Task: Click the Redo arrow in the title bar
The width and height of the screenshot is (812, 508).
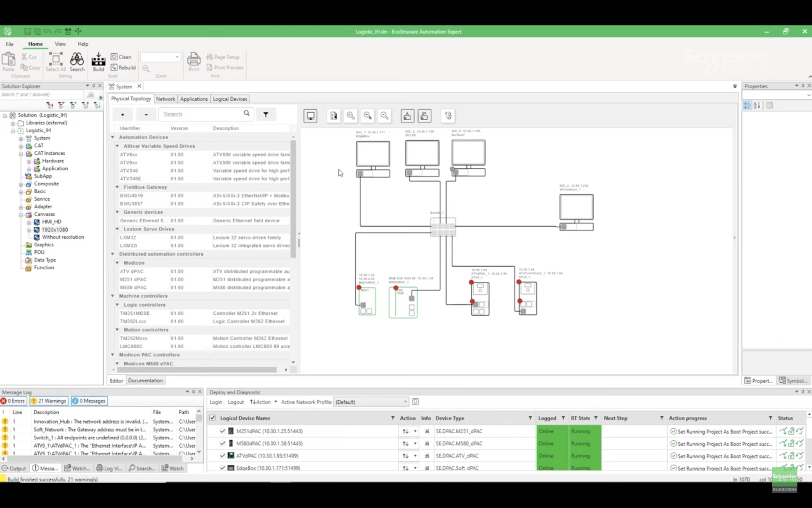Action: pos(58,31)
